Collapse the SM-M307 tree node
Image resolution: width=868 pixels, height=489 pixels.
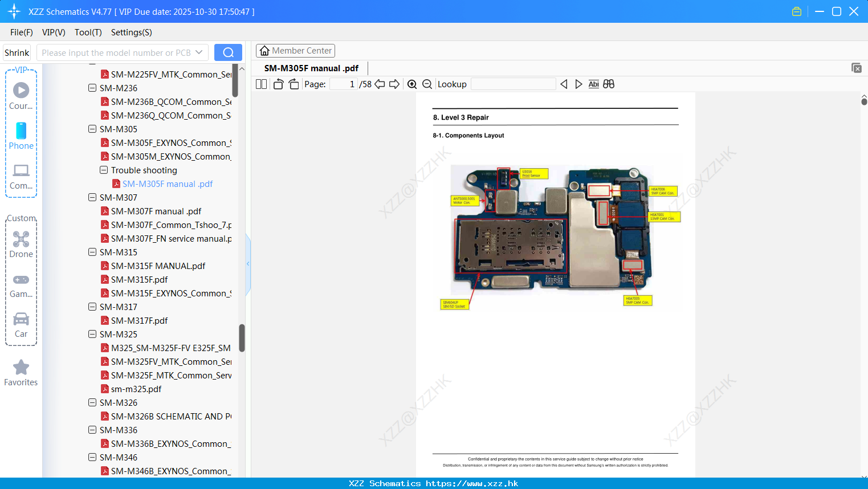(92, 197)
